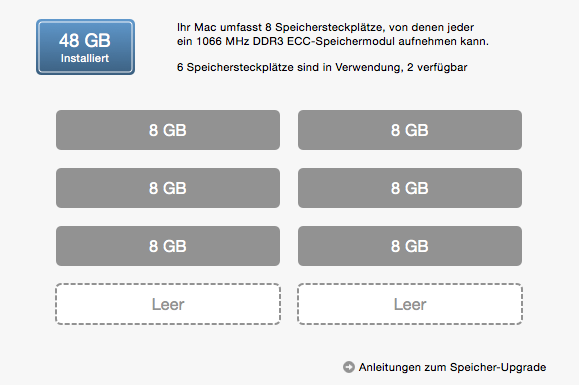Select the 8 GB slot in first row, left column

(x=168, y=130)
